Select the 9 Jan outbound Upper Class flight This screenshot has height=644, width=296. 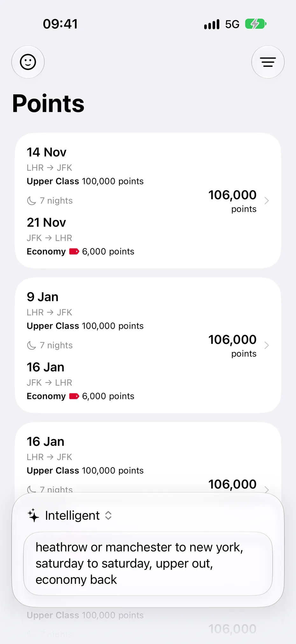[85, 311]
